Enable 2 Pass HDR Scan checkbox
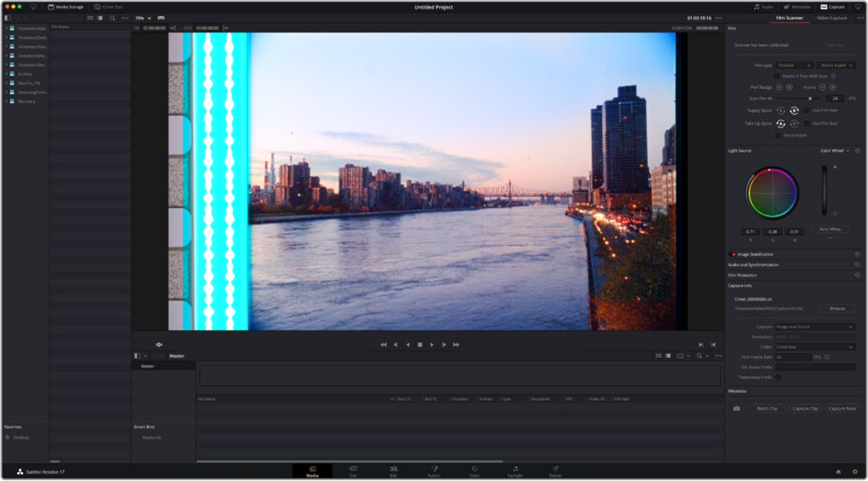 coord(777,76)
